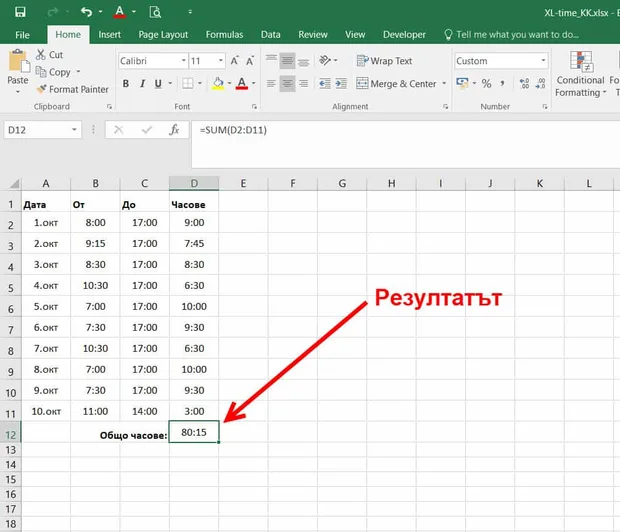The image size is (620, 532).
Task: Click the Paste clipboard icon
Action: [19, 61]
